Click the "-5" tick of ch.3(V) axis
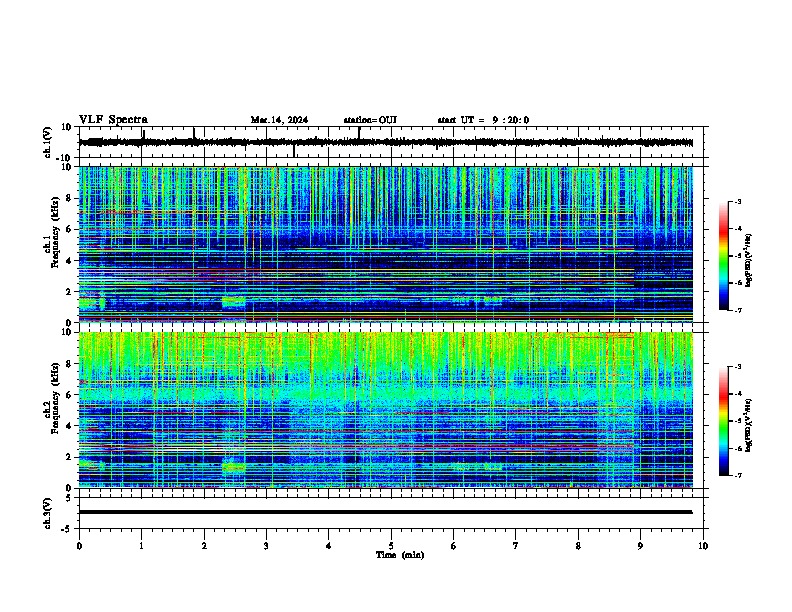The image size is (792, 612). 67,529
